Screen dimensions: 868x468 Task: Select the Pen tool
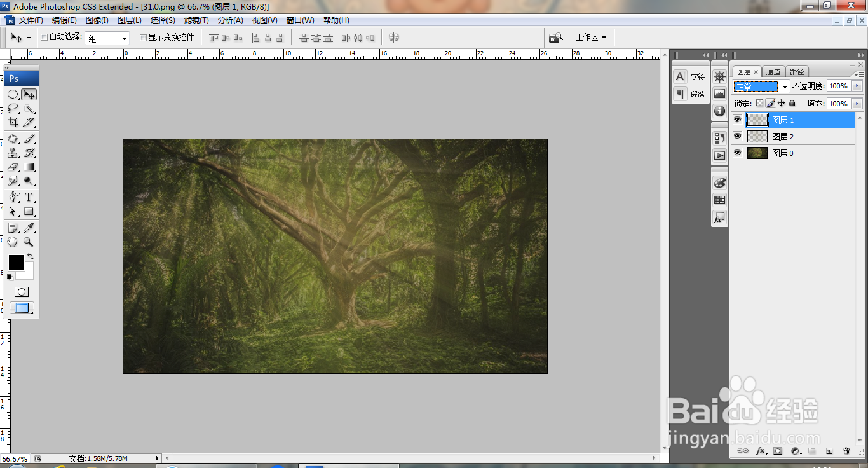13,197
